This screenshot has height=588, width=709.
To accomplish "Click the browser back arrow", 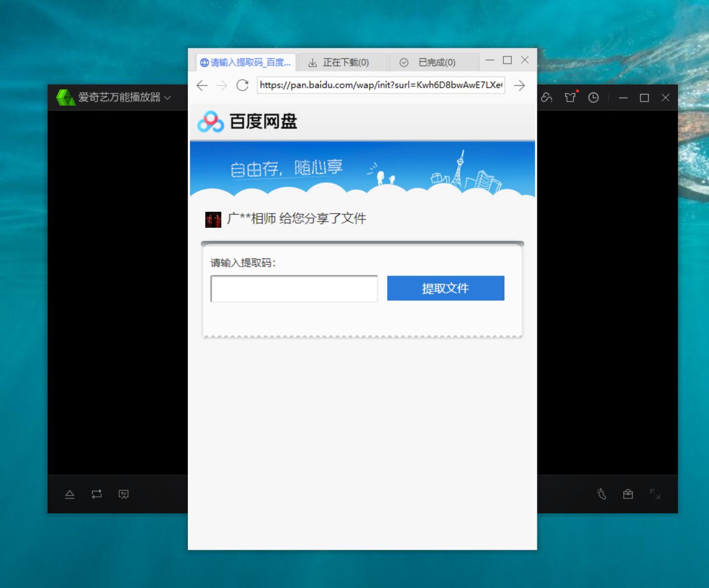I will [x=202, y=85].
